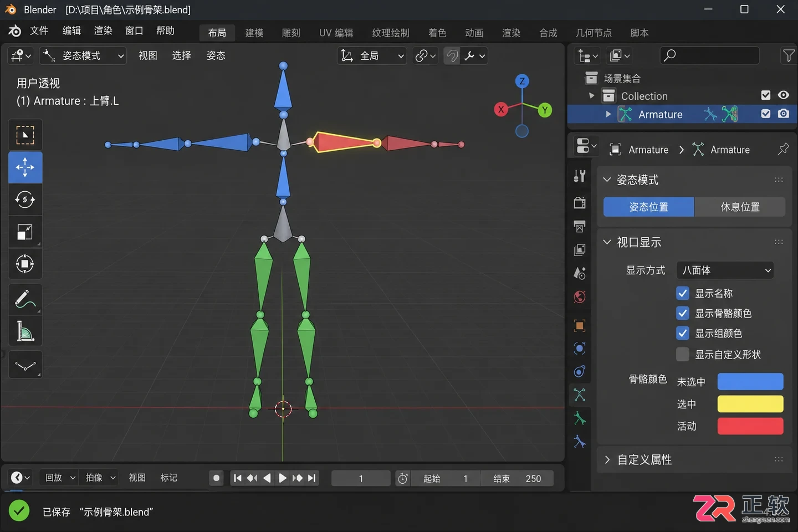Viewport: 798px width, 532px height.
Task: Open the 全局 transform orientation dropdown
Action: pos(372,55)
